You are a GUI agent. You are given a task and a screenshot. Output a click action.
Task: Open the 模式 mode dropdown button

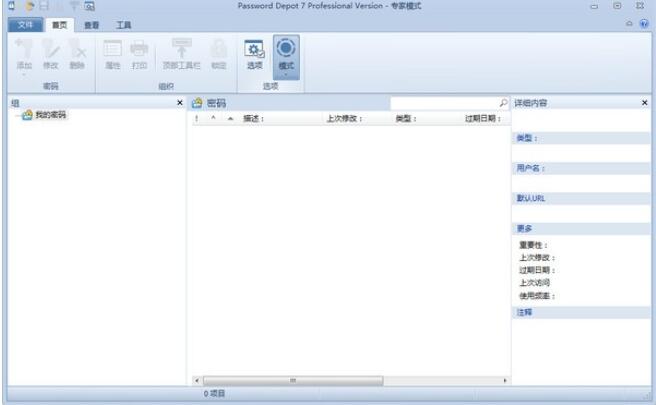click(x=286, y=57)
